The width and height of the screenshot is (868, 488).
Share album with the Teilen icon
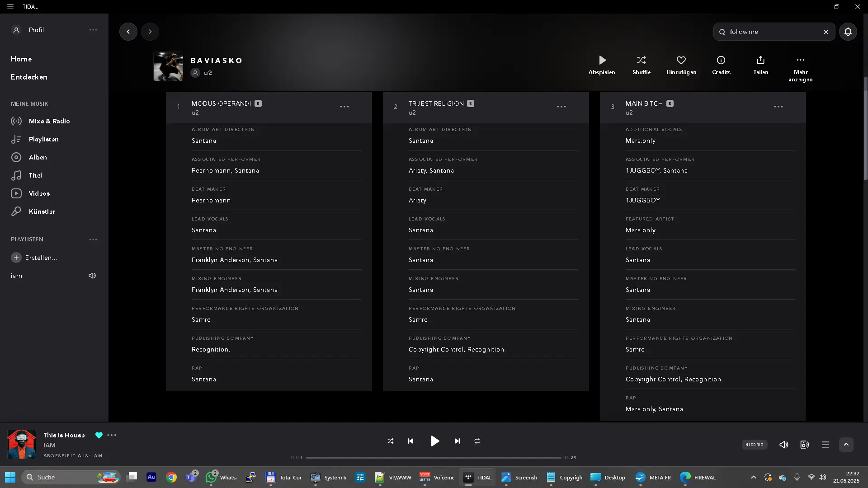pos(760,61)
